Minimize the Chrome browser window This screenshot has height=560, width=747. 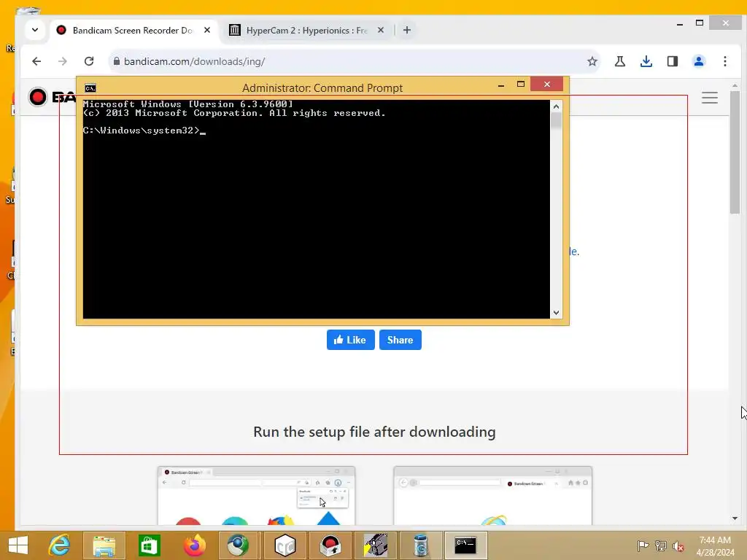click(680, 23)
